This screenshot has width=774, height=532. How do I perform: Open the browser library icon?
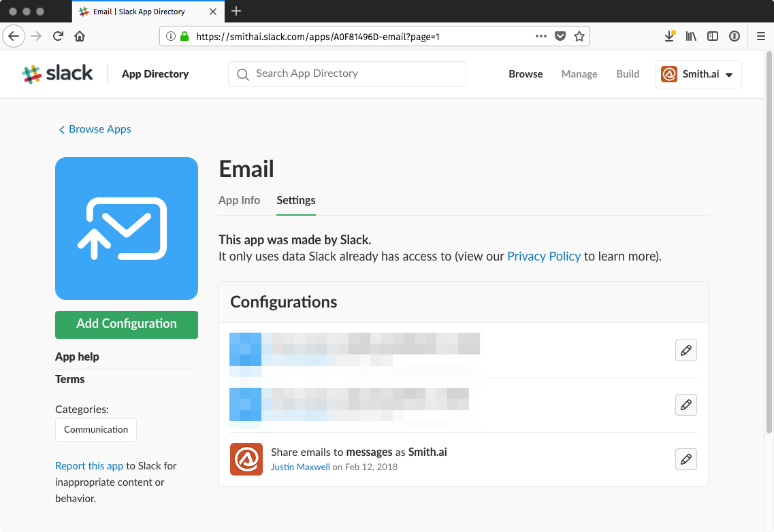pos(691,36)
